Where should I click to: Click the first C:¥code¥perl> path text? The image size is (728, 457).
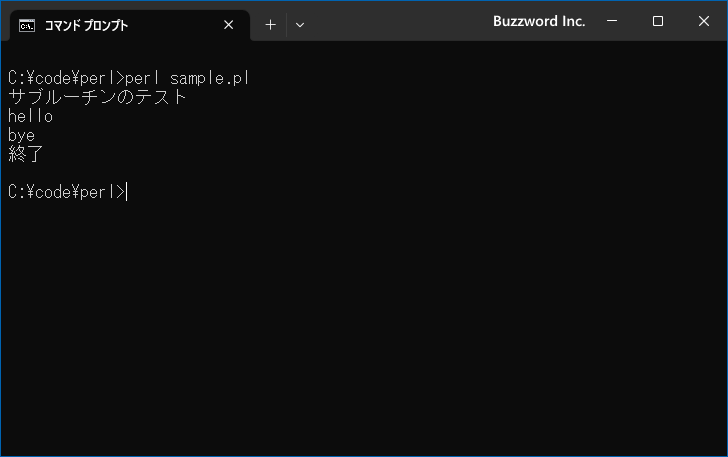[66, 78]
